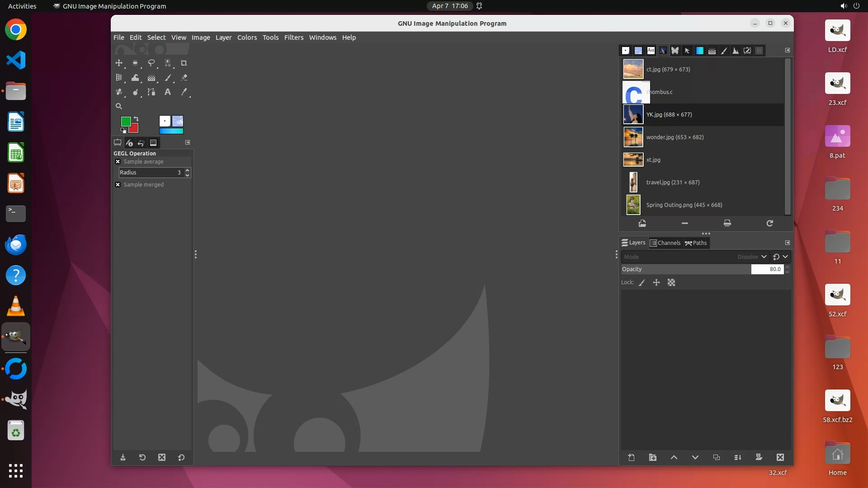The width and height of the screenshot is (868, 488).
Task: Click the green foreground color swatch
Action: 125,121
